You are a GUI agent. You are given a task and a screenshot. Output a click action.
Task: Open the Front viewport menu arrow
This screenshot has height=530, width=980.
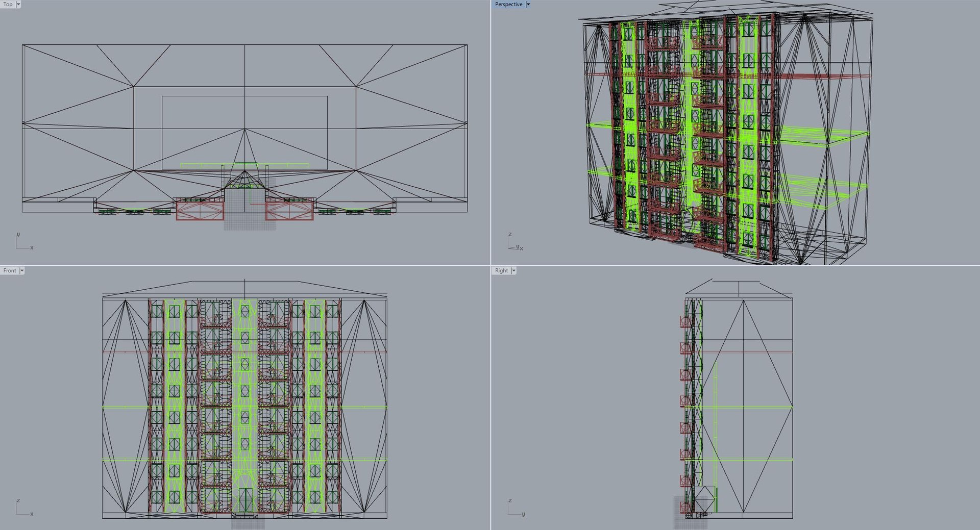point(22,270)
